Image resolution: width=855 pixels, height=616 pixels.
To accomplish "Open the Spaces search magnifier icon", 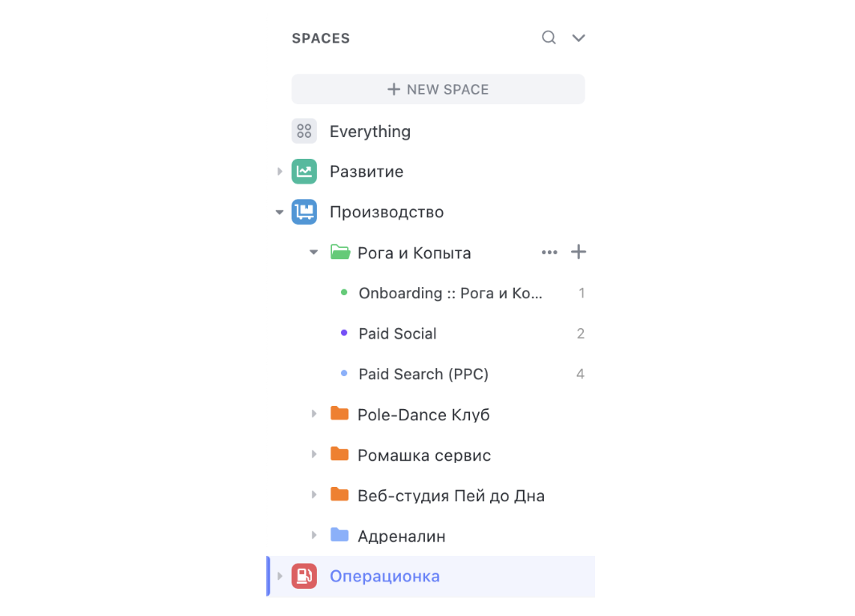I will click(x=549, y=38).
